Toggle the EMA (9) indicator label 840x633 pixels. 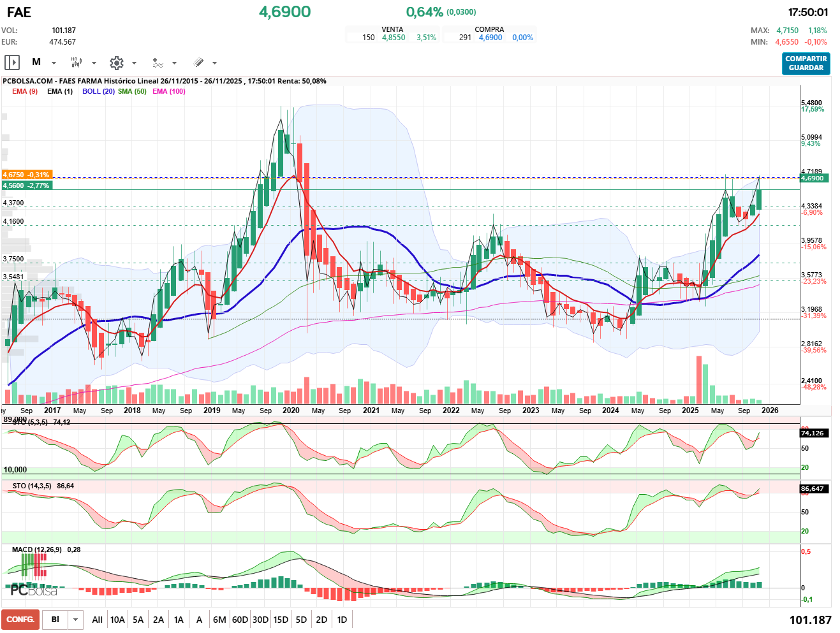click(25, 91)
